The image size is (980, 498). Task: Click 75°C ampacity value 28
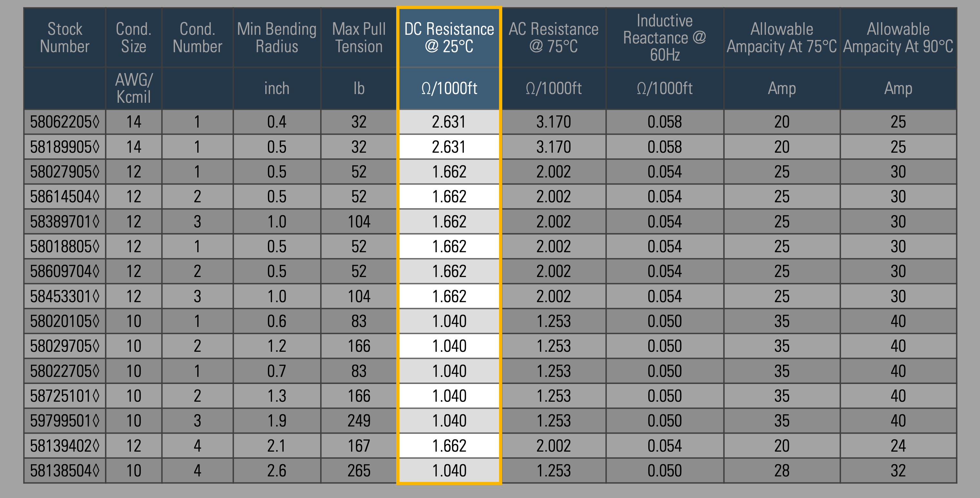click(x=782, y=471)
